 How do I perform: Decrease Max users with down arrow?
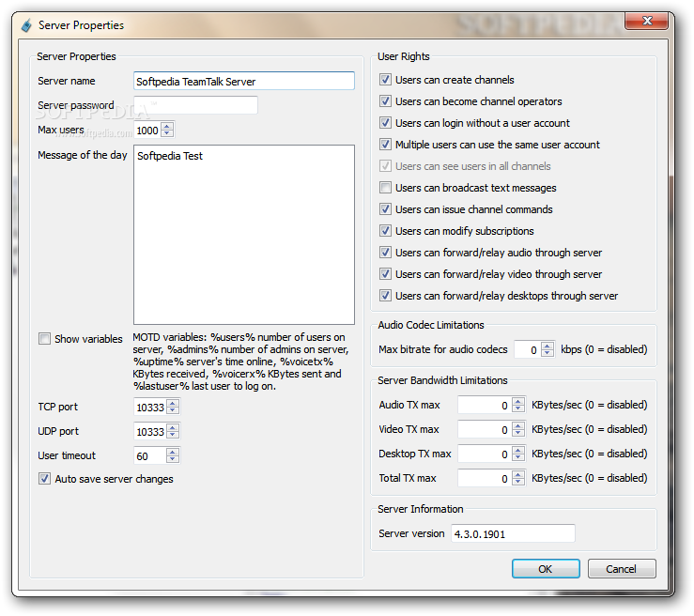point(167,133)
